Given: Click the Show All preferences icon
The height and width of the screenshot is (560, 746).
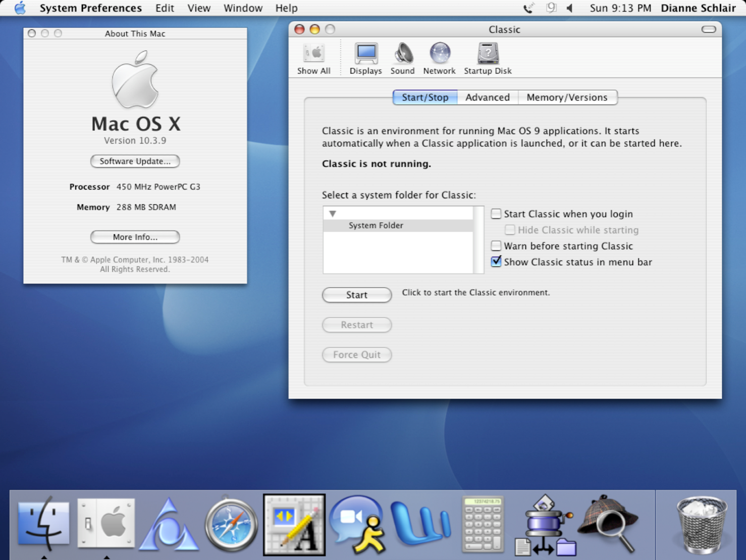Looking at the screenshot, I should coord(313,59).
